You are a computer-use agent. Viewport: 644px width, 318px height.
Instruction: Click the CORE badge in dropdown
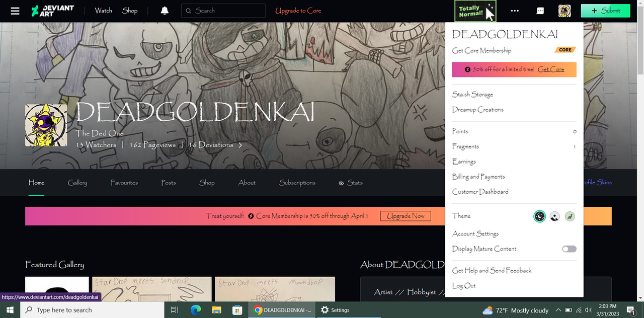point(565,50)
